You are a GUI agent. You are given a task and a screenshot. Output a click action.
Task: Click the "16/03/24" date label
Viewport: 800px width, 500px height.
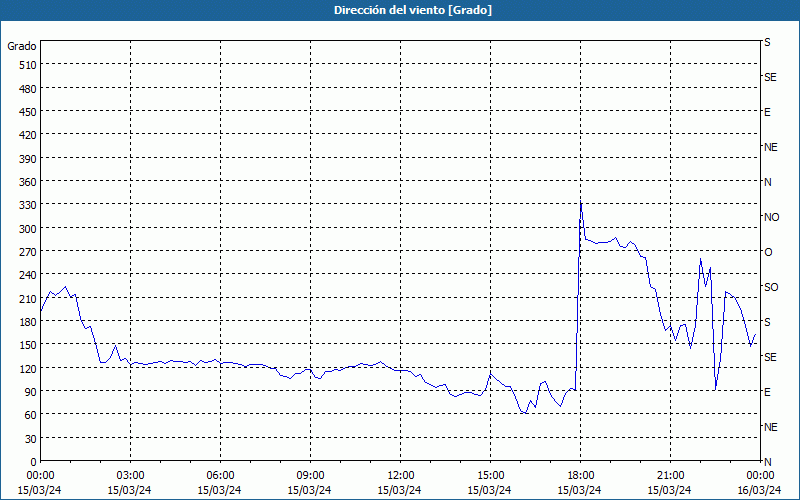pyautogui.click(x=760, y=490)
